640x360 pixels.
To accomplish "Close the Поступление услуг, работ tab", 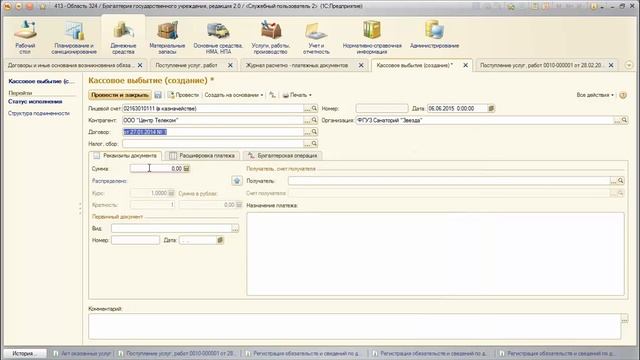I will click(230, 65).
